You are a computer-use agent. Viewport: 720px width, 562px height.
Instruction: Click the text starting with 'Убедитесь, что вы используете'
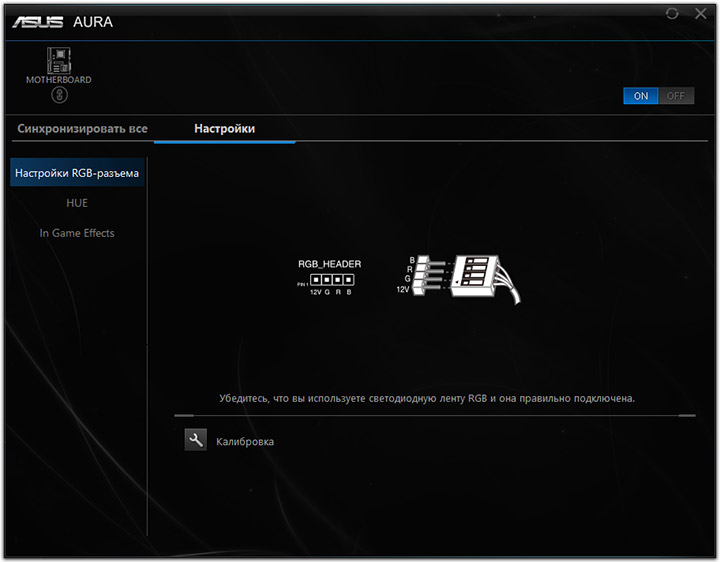coord(427,398)
